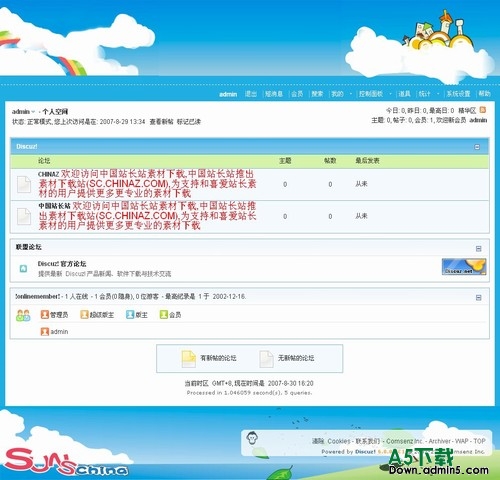Open the Discuz! 官方论坛 link

pyautogui.click(x=62, y=264)
